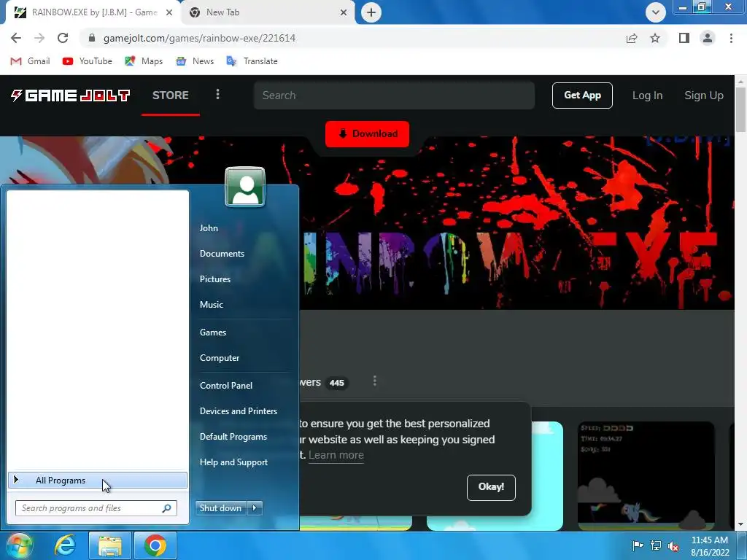The height and width of the screenshot is (560, 747).
Task: Open Chrome's three-dot menu
Action: [731, 38]
